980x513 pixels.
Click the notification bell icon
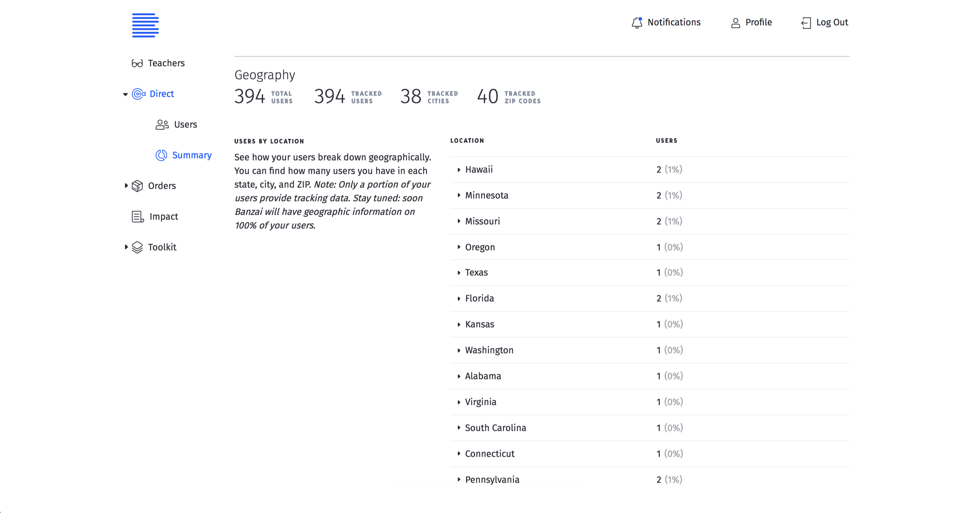tap(637, 23)
